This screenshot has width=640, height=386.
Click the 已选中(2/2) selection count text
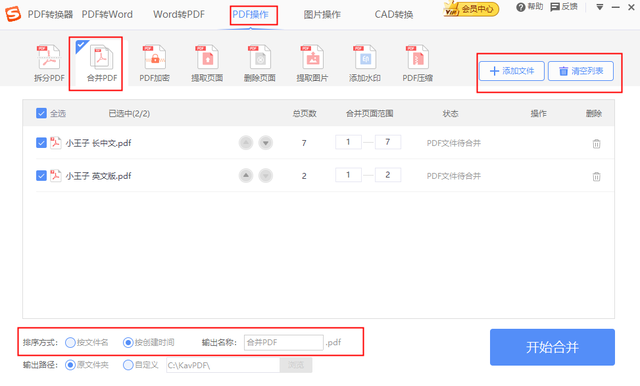pos(129,113)
